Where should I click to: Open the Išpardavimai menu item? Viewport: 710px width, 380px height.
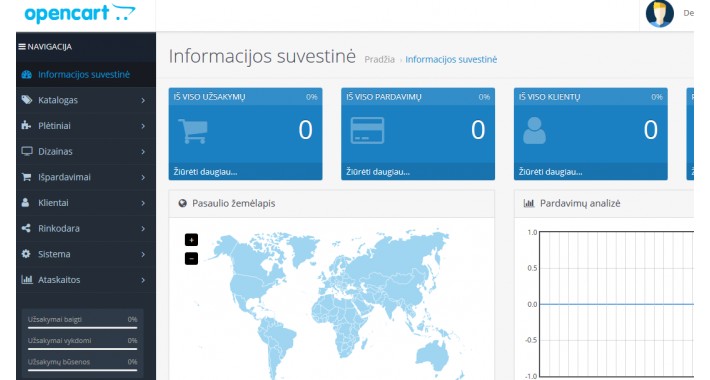[x=86, y=177]
